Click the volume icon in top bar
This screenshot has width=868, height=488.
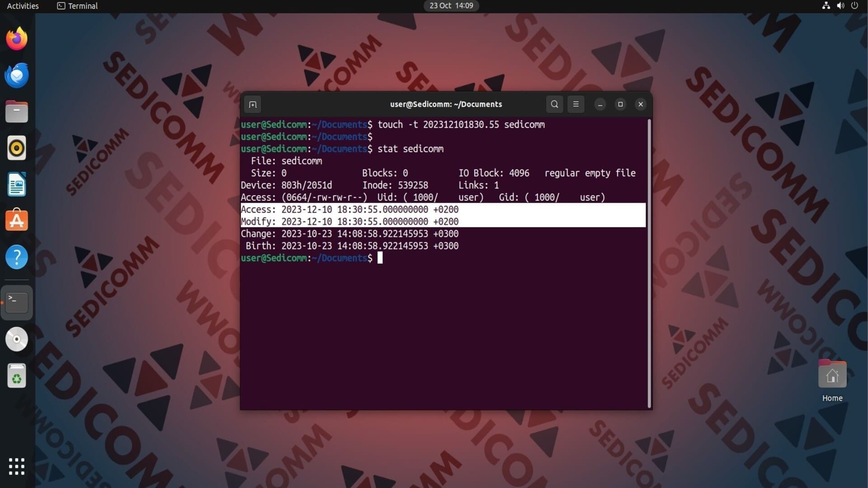click(840, 6)
